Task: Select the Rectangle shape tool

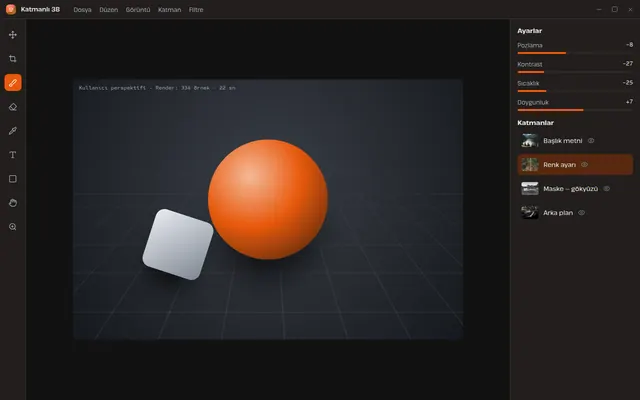Action: pos(13,179)
